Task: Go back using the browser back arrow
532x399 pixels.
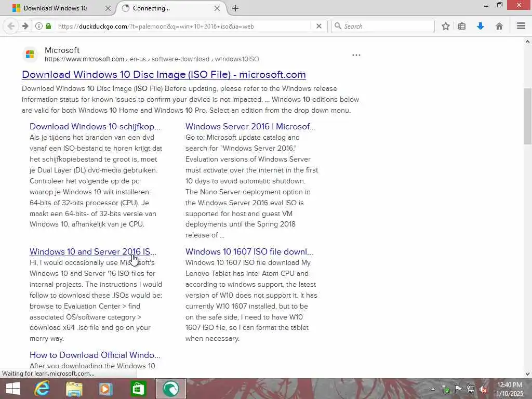Action: tap(11, 26)
